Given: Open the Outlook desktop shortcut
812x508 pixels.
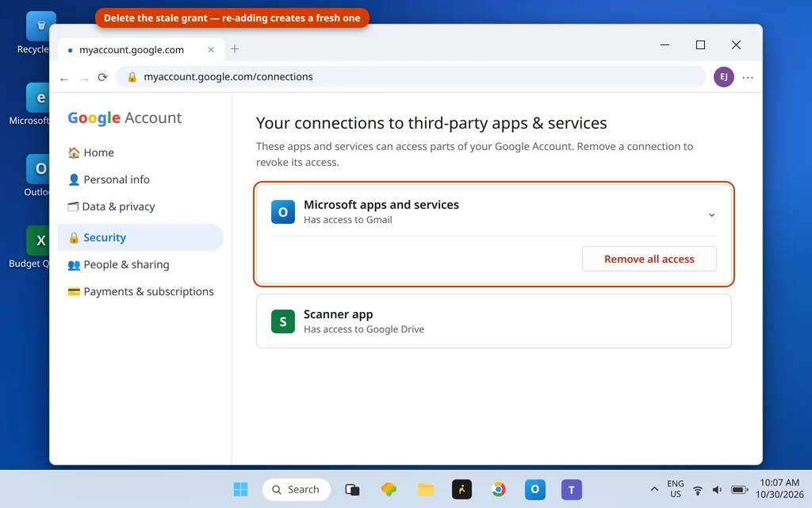Looking at the screenshot, I should 36,175.
